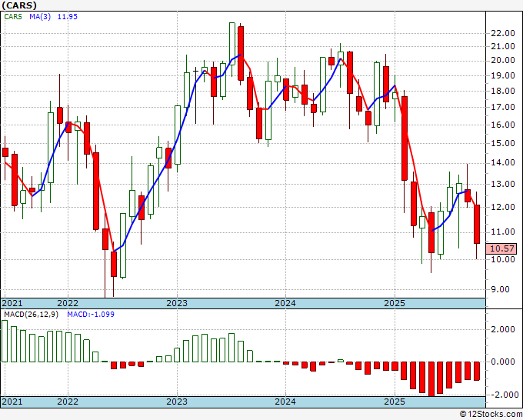Click the MA(3) legend label

click(x=40, y=17)
